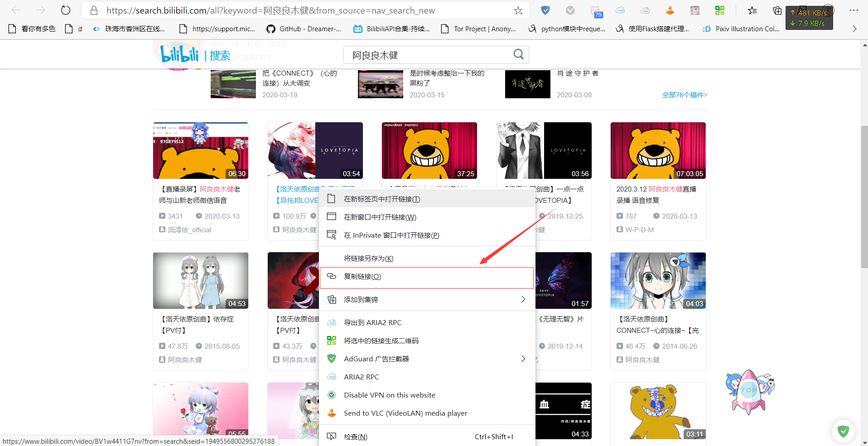
Task: Open the 04:03 CONNECT video thumbnail
Action: click(x=658, y=280)
